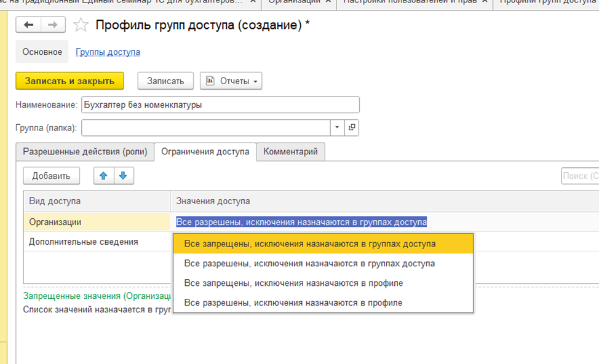Choose Все разрешены, исключения назначаются в профиле
Screen dimensions: 599x364
click(323, 303)
